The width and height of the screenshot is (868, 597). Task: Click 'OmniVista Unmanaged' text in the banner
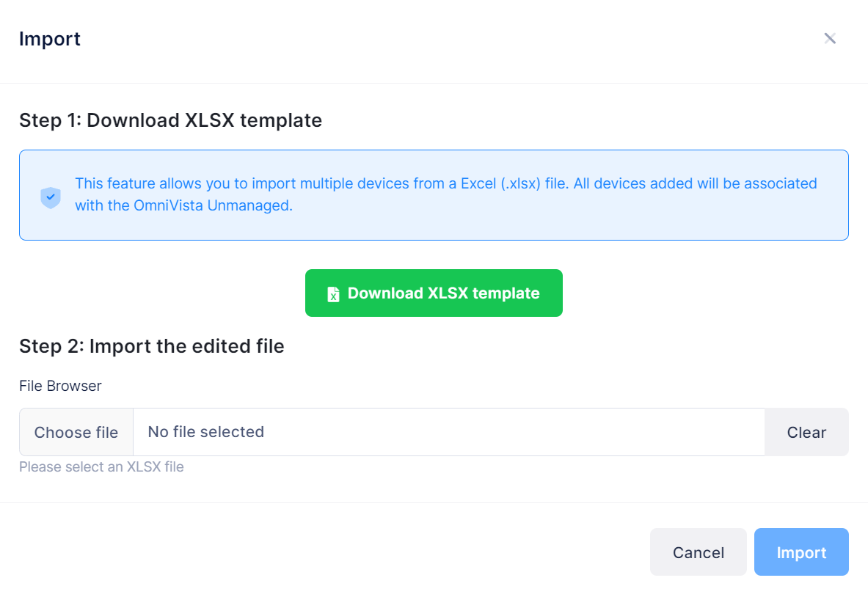coord(212,206)
